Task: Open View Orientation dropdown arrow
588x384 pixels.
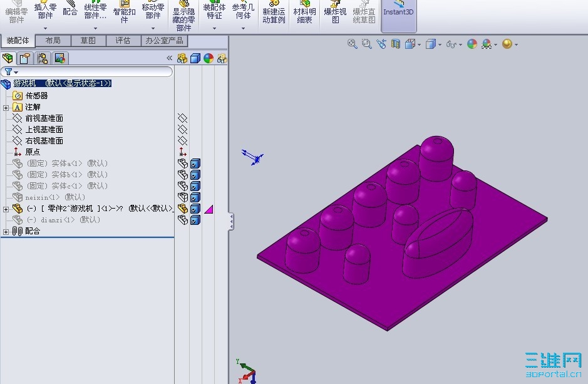Action: (x=420, y=44)
